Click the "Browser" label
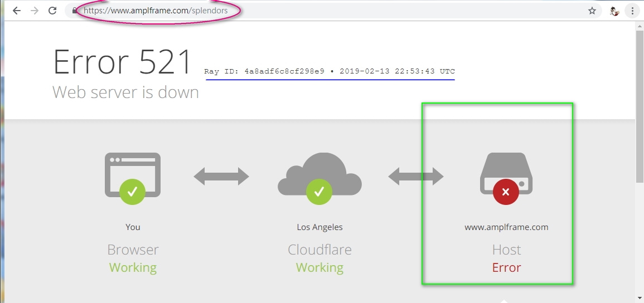This screenshot has width=644, height=303. [x=133, y=250]
